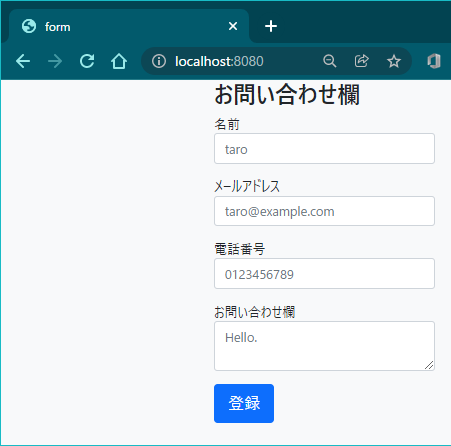Click the forward navigation arrow
This screenshot has width=451, height=446.
pos(55,61)
